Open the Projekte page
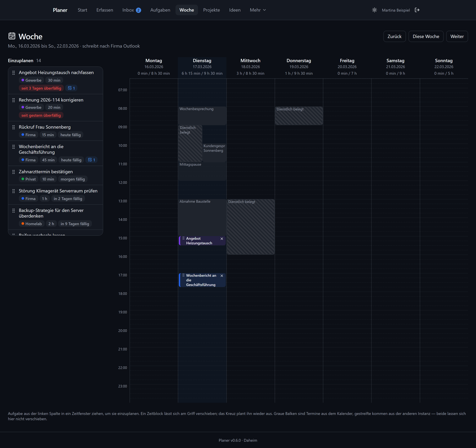 211,10
